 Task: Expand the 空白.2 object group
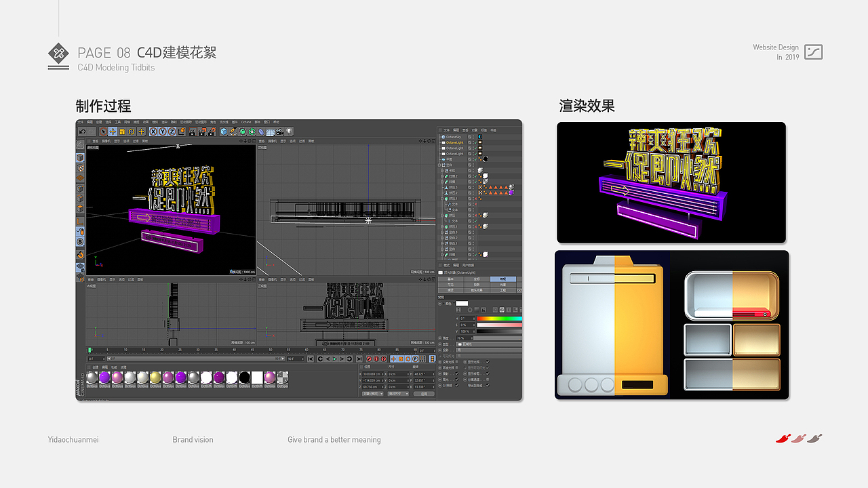click(x=442, y=238)
